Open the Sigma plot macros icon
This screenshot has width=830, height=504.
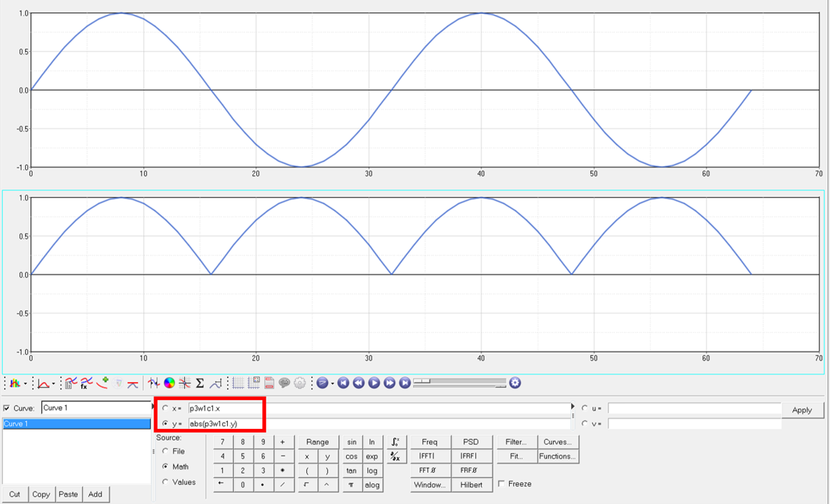pos(200,383)
